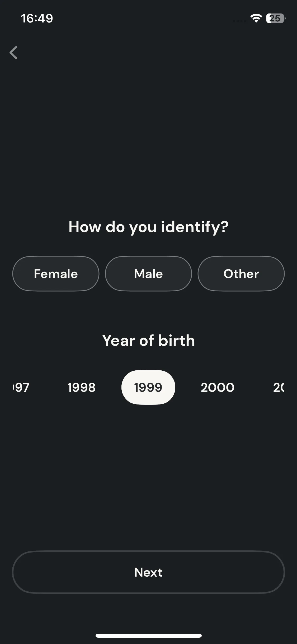297x644 pixels.
Task: Click year slider gap between 1999 and 2000
Action: pyautogui.click(x=188, y=387)
